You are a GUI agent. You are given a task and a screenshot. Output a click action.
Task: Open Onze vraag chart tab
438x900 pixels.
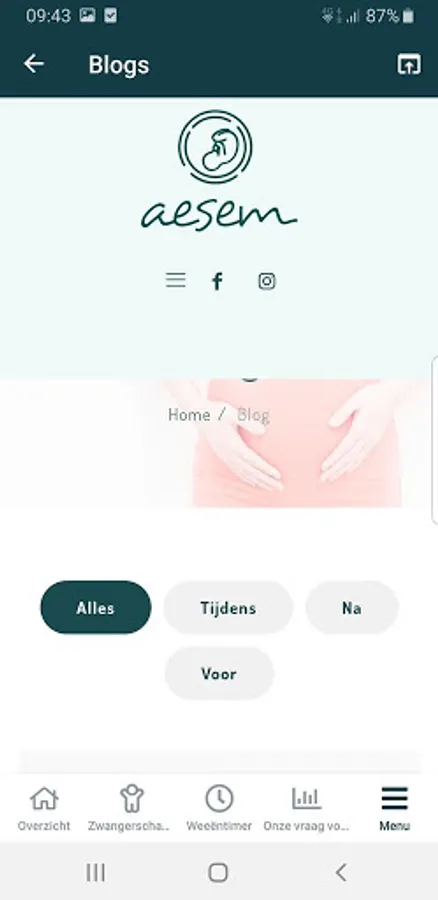coord(307,808)
